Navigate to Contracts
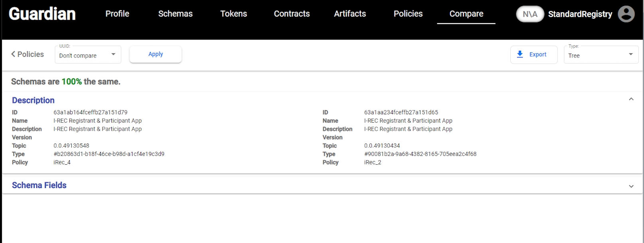This screenshot has height=243, width=644. pyautogui.click(x=292, y=14)
